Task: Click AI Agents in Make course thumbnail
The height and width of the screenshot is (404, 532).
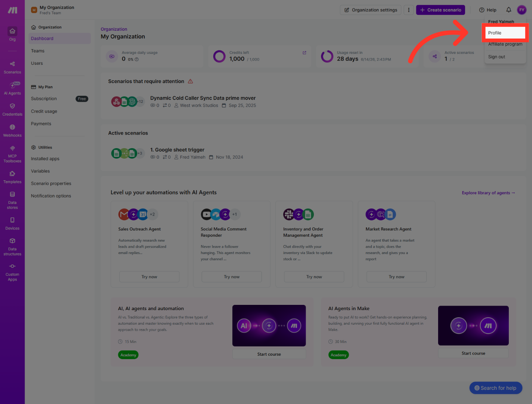Action: click(473, 325)
